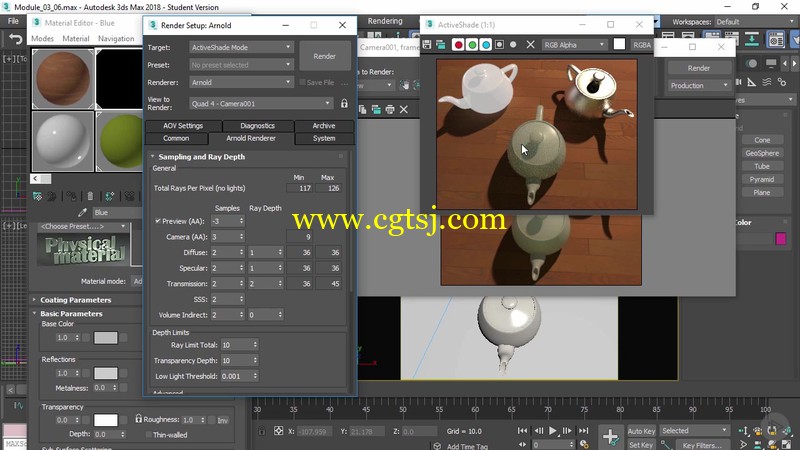The width and height of the screenshot is (800, 450).
Task: Switch to the AOV Settings tab
Action: [x=183, y=126]
